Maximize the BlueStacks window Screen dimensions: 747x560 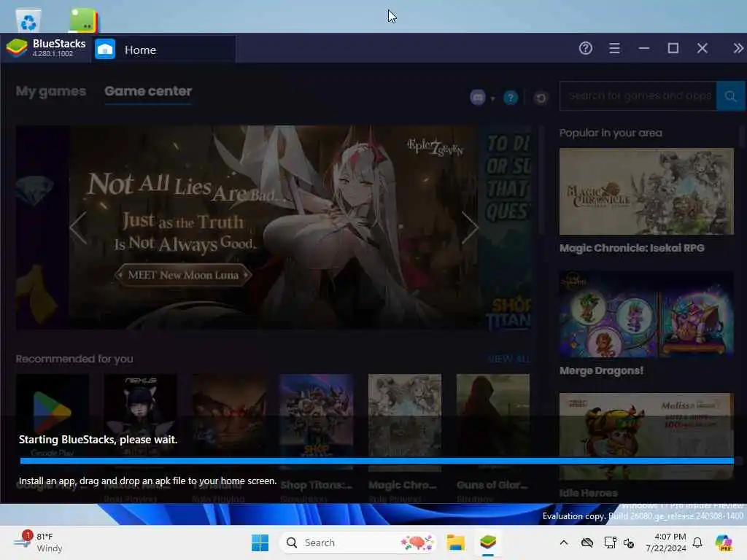(x=673, y=48)
